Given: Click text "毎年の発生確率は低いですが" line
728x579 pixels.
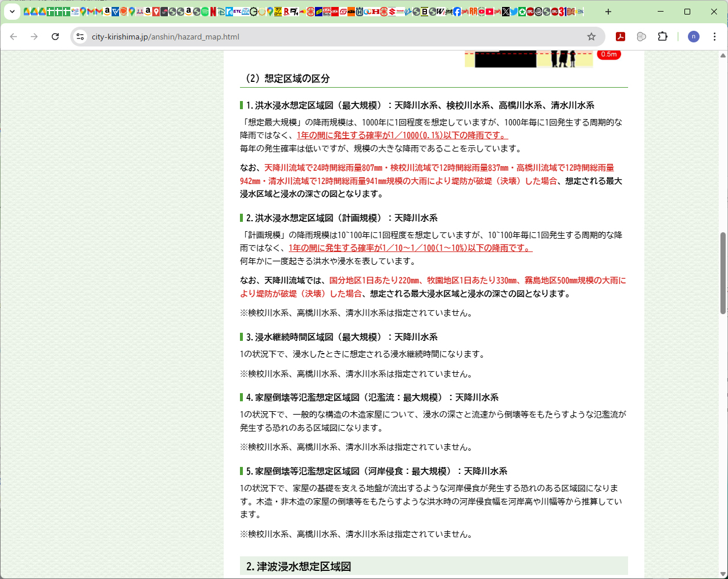Looking at the screenshot, I should [x=381, y=149].
